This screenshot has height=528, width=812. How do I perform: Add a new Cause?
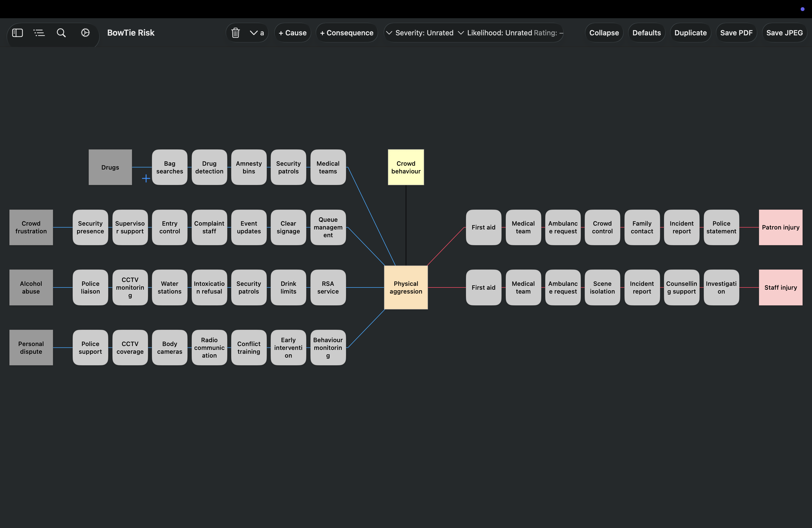292,33
